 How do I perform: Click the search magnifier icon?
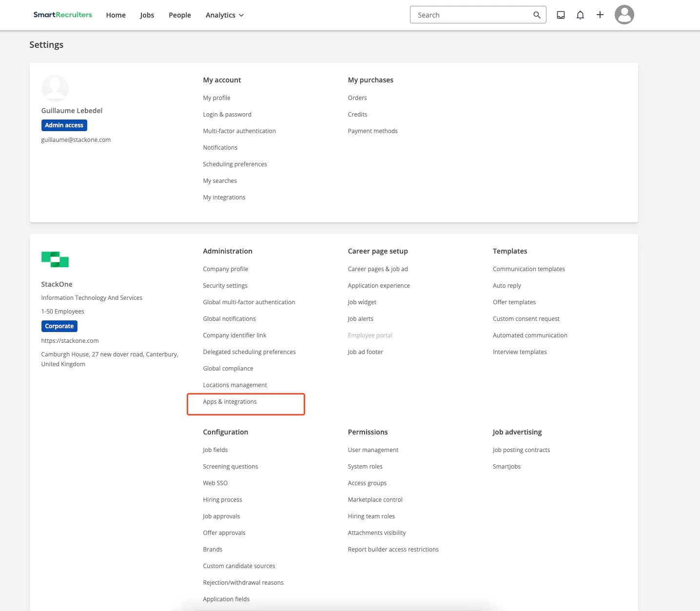coord(536,15)
